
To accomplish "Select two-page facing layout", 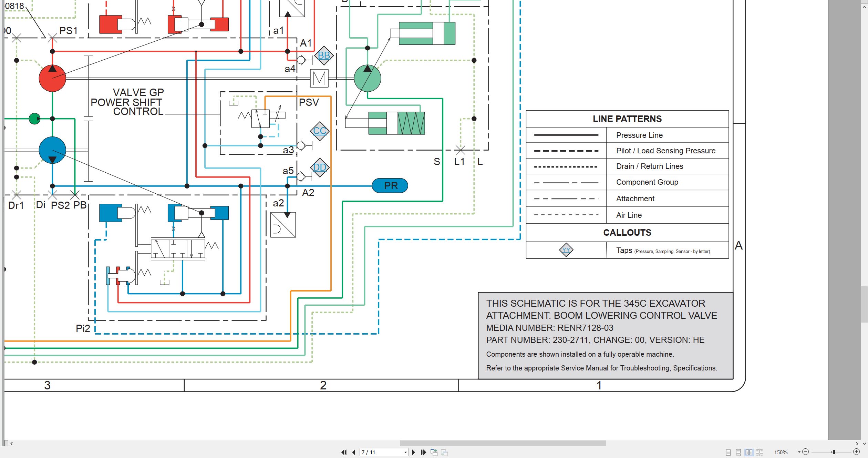I will point(749,452).
